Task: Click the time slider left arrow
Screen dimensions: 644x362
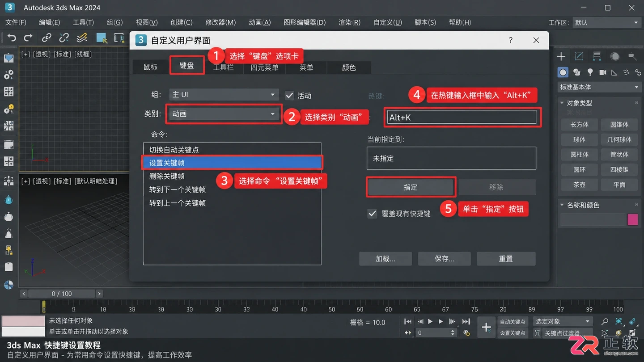Action: point(24,294)
